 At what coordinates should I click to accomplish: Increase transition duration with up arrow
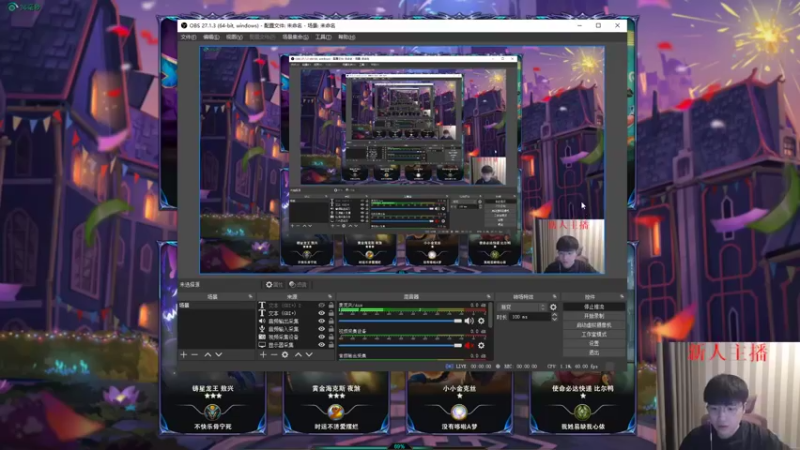(555, 315)
